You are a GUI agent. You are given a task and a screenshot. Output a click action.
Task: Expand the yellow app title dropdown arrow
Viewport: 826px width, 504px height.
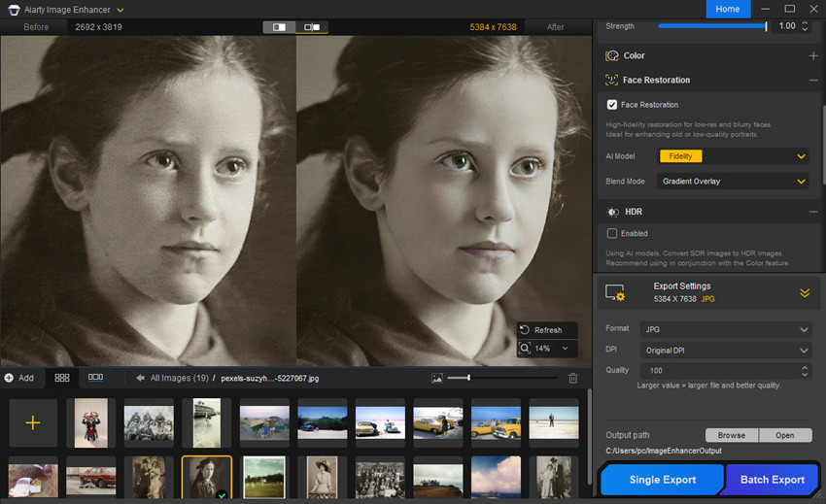(x=120, y=10)
